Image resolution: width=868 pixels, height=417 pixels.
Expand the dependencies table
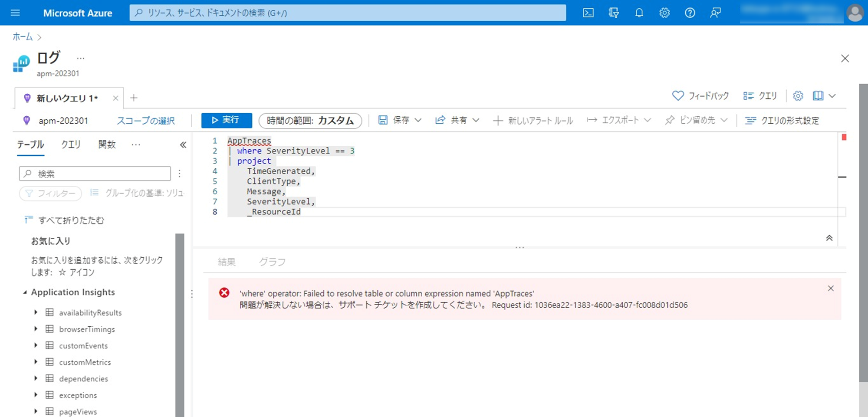(36, 378)
